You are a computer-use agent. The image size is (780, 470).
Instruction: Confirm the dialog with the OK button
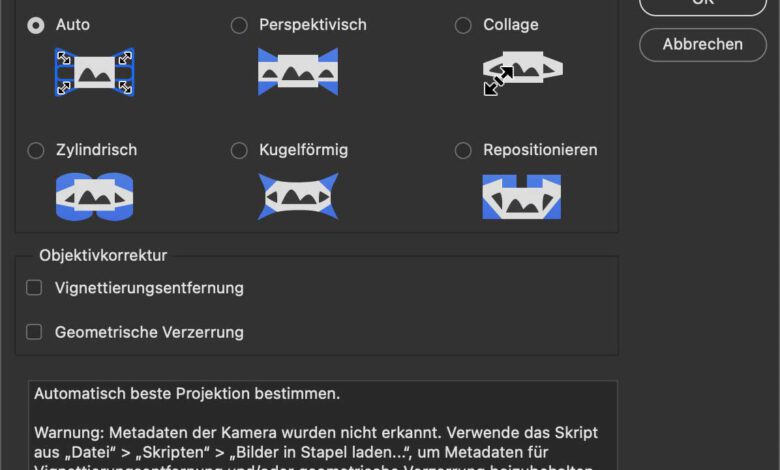[x=703, y=5]
